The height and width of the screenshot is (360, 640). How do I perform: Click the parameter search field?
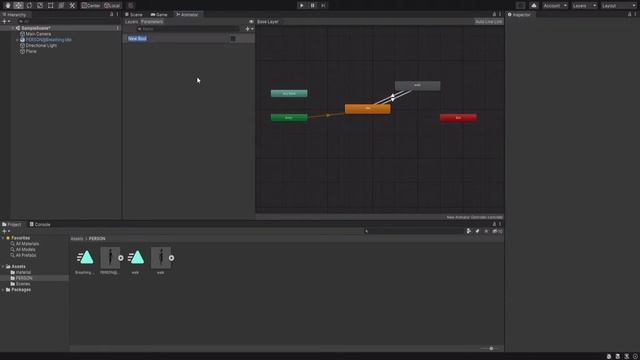189,29
